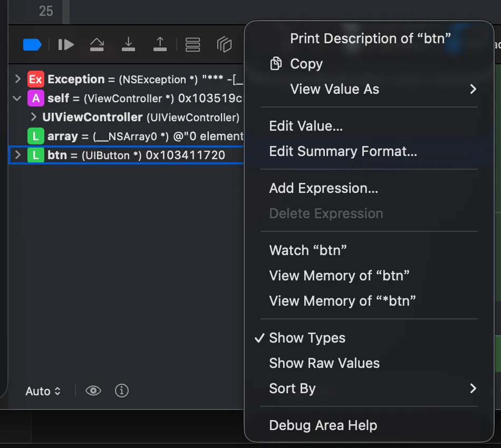Click the red Ex exception badge

pyautogui.click(x=35, y=79)
